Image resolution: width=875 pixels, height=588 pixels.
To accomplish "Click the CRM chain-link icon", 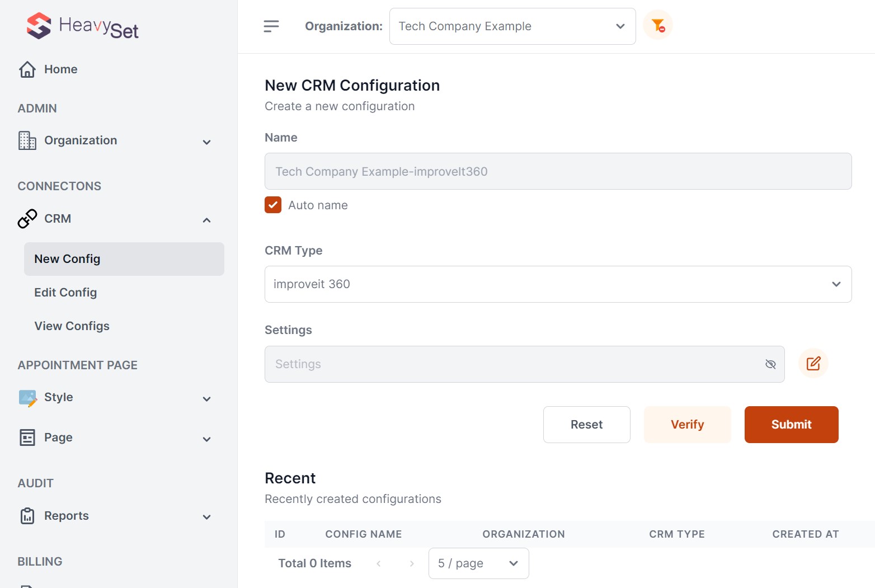I will point(27,219).
